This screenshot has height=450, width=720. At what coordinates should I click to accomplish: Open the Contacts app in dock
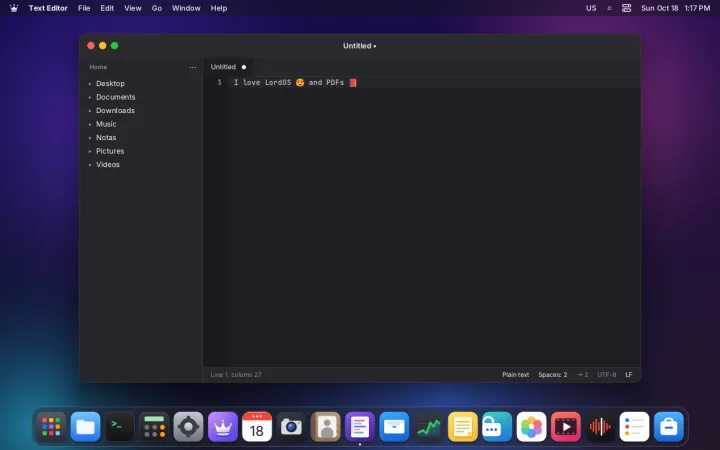click(x=326, y=427)
